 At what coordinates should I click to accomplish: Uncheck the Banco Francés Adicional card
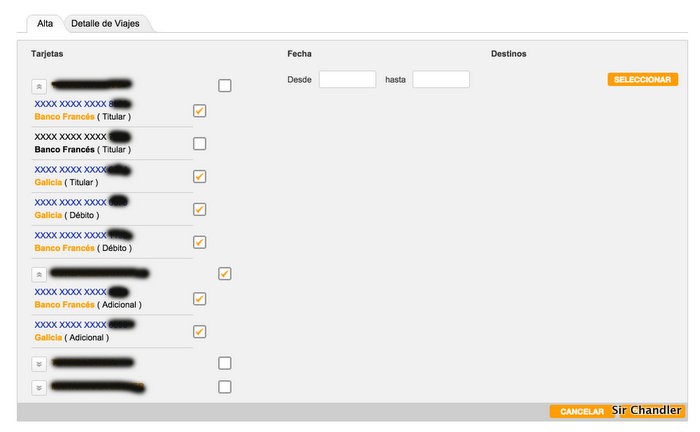[200, 299]
